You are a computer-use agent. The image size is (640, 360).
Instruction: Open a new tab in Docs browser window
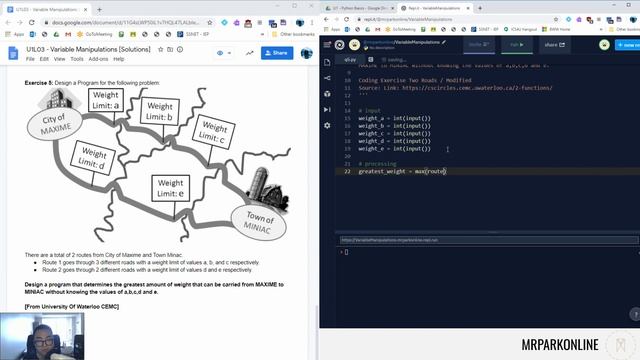point(99,9)
